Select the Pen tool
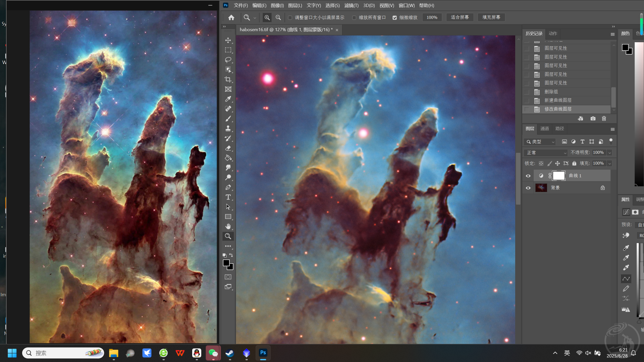Screen dimensions: 644x362 tap(228, 187)
